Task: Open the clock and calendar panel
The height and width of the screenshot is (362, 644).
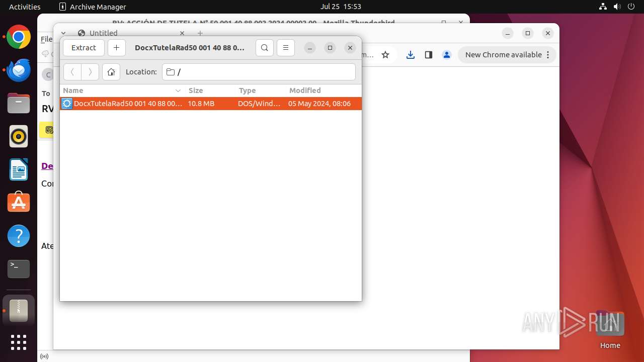Action: [x=341, y=7]
